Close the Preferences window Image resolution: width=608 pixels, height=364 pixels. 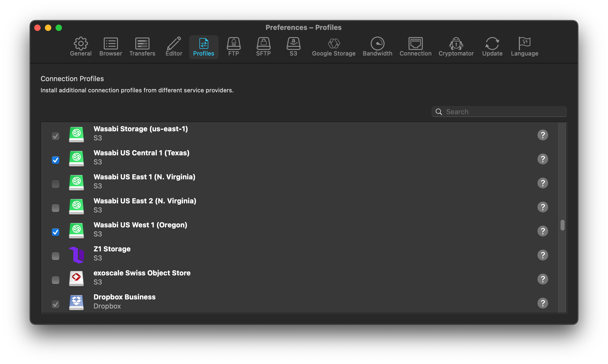[x=37, y=28]
